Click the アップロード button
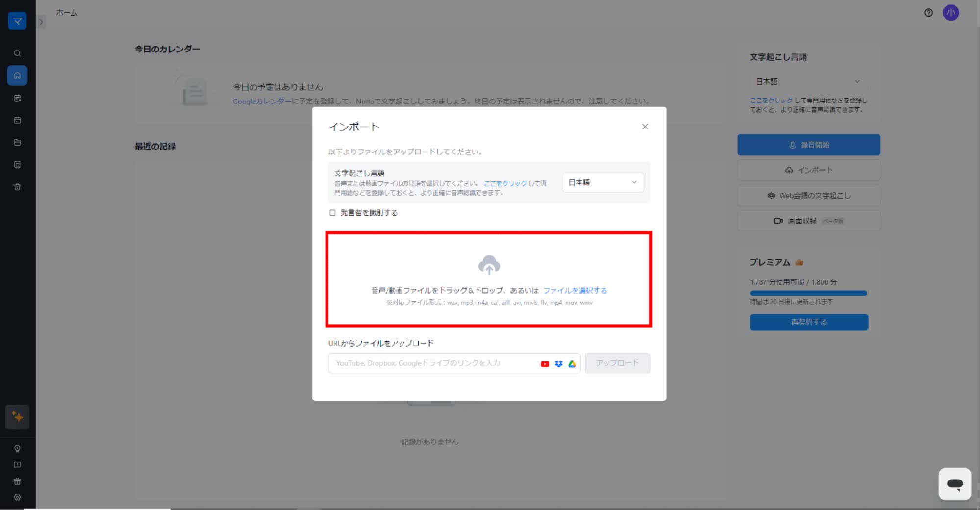The width and height of the screenshot is (980, 510). (x=617, y=363)
